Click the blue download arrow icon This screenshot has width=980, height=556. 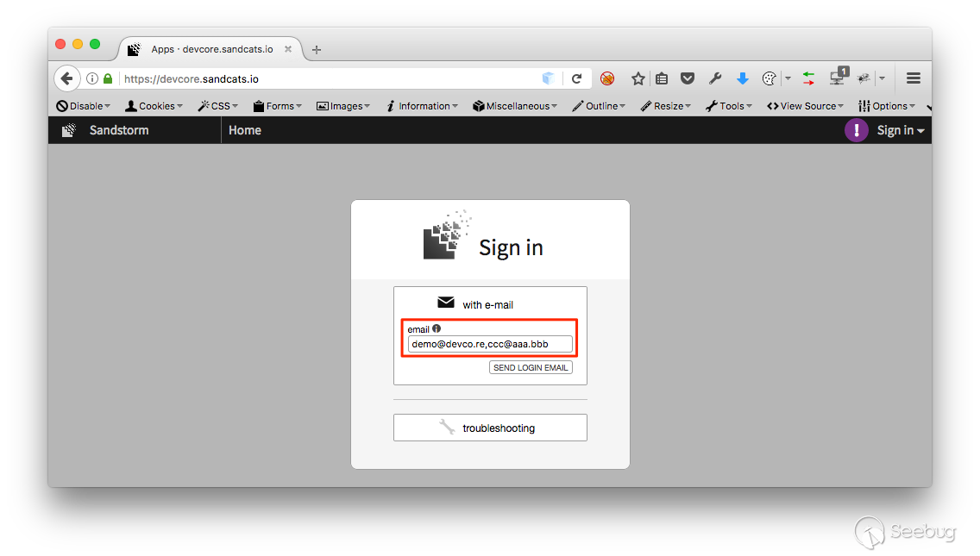pos(743,78)
